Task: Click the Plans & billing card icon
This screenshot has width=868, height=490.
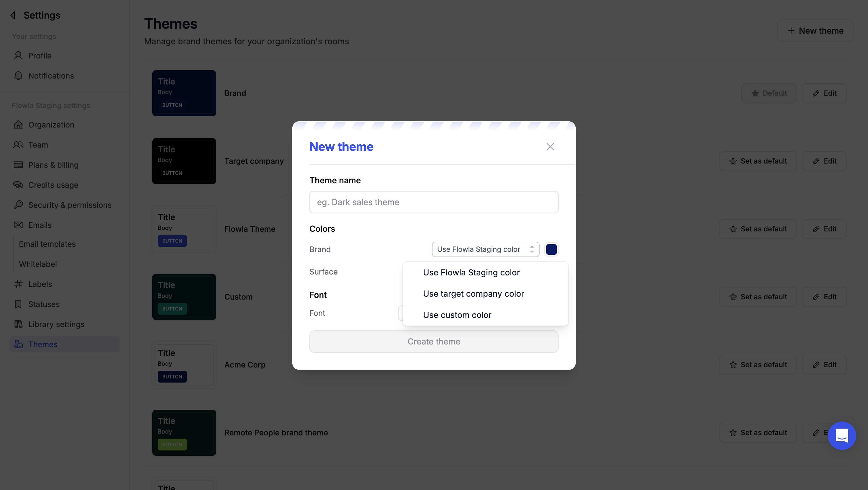Action: click(18, 165)
